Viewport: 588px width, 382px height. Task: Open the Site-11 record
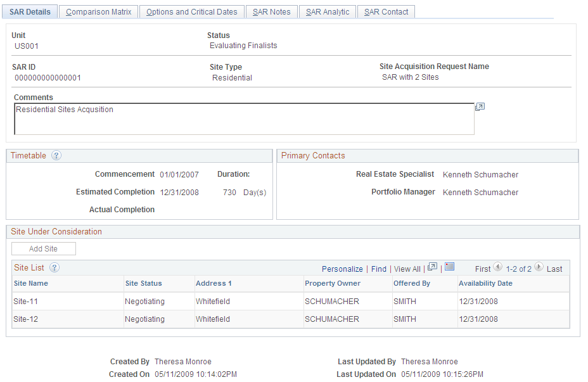tap(25, 301)
